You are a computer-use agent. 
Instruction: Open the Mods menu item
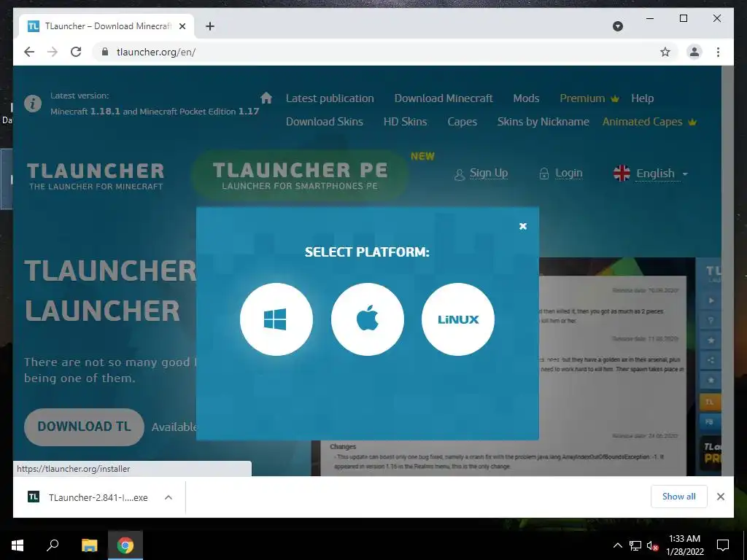(x=526, y=98)
